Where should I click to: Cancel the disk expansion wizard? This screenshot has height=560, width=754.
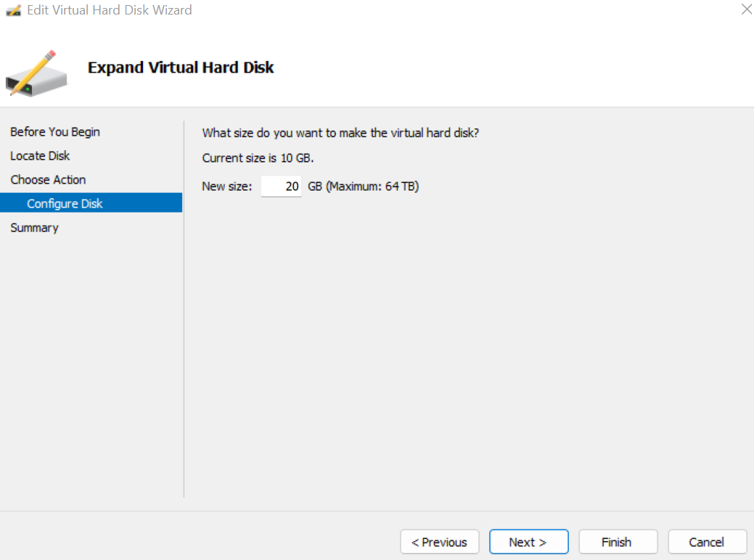pos(707,542)
